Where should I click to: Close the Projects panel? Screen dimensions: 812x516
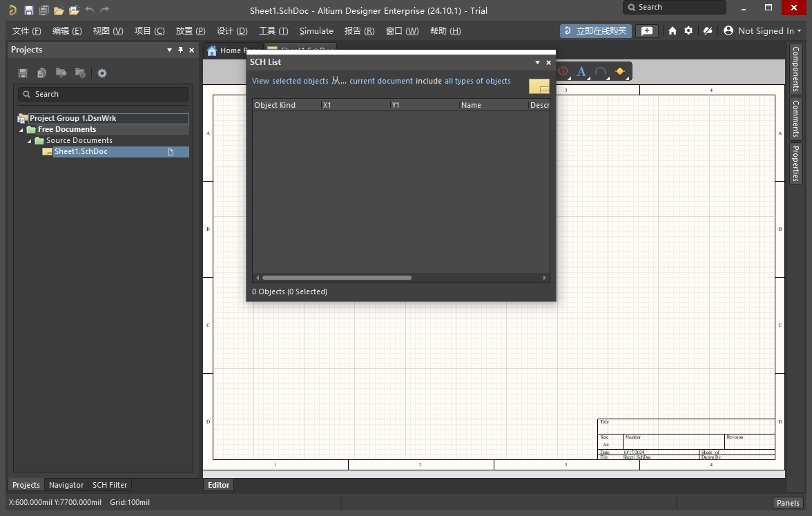pyautogui.click(x=192, y=50)
